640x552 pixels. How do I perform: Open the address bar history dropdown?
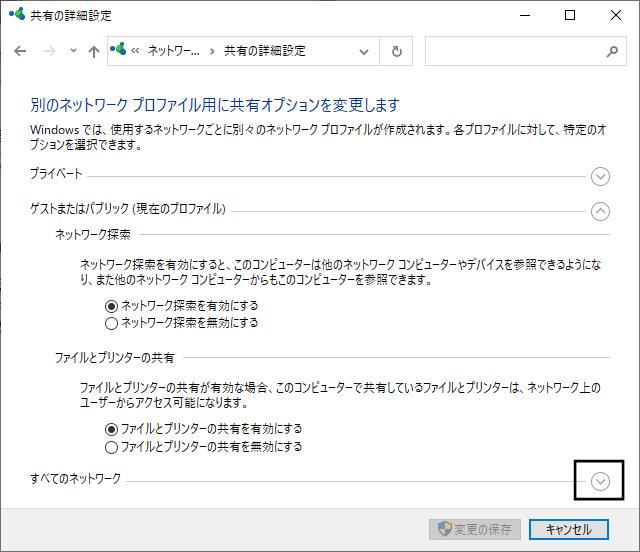pos(364,52)
